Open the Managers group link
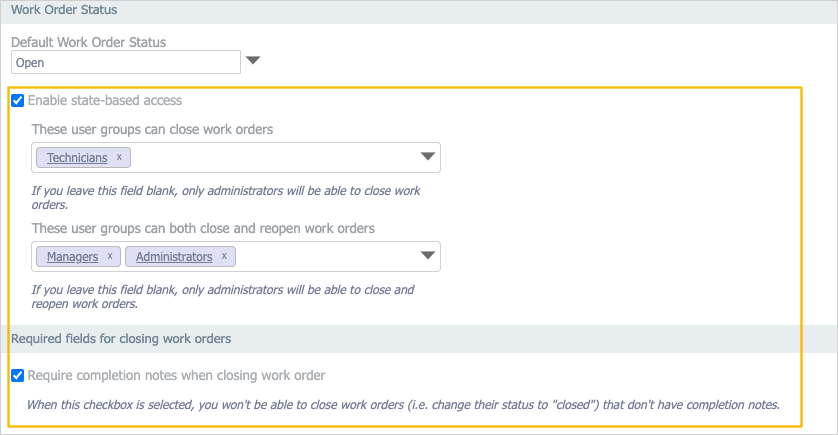 (x=72, y=256)
